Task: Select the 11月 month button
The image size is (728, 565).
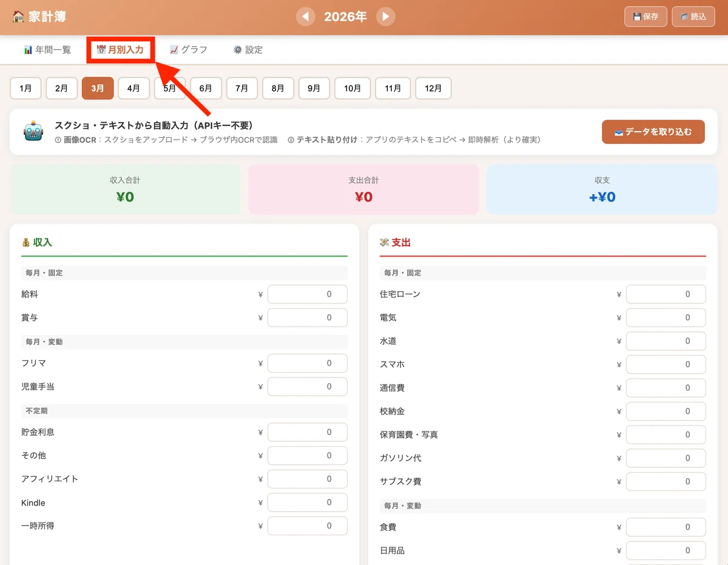Action: pos(393,88)
